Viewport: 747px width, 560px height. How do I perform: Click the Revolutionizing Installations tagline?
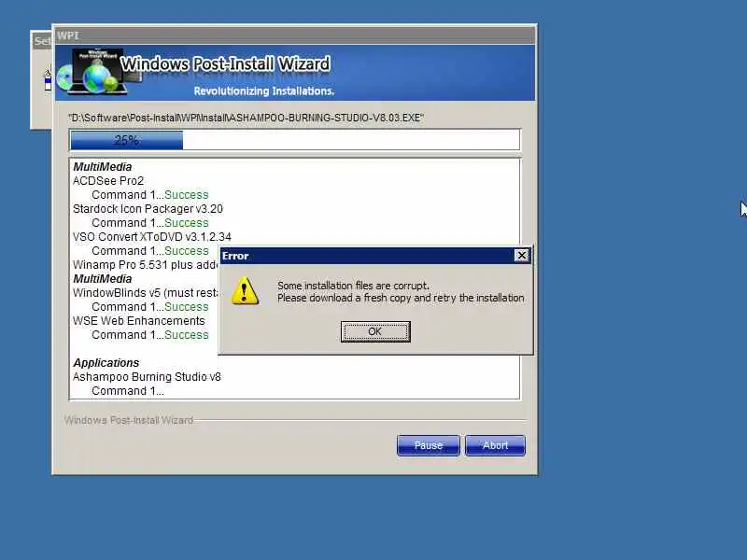coord(264,91)
